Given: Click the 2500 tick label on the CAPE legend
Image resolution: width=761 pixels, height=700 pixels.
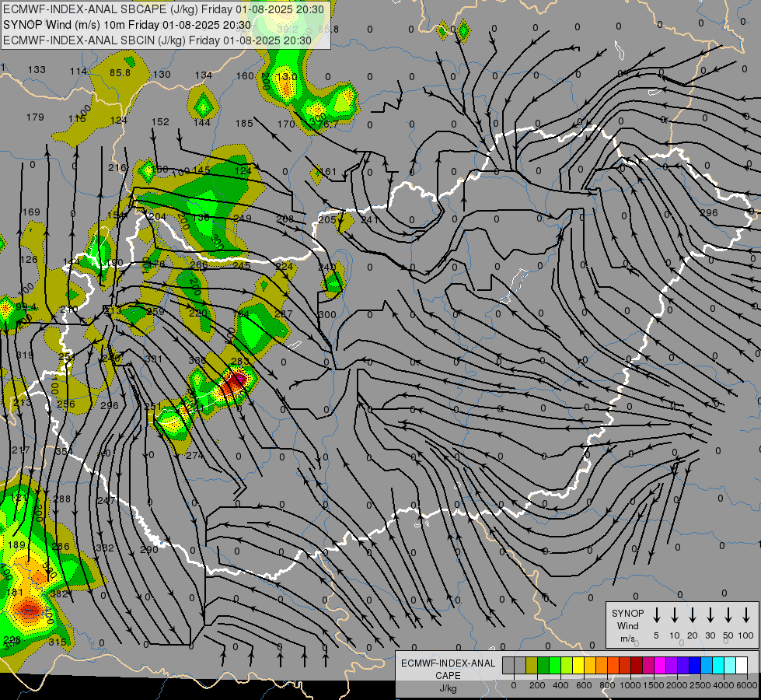Looking at the screenshot, I should coord(700,685).
